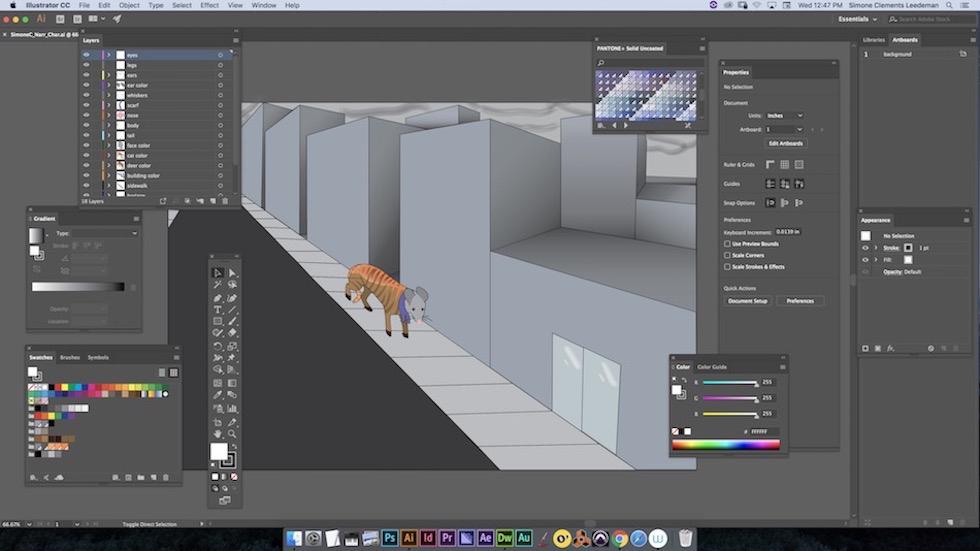Open the Artboard dropdown in Properties
The width and height of the screenshot is (980, 551).
784,129
